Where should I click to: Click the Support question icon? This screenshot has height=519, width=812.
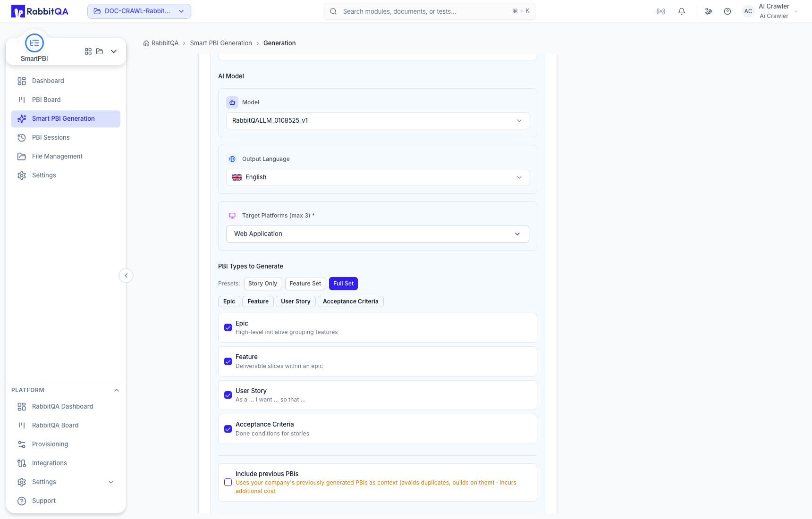[22, 501]
